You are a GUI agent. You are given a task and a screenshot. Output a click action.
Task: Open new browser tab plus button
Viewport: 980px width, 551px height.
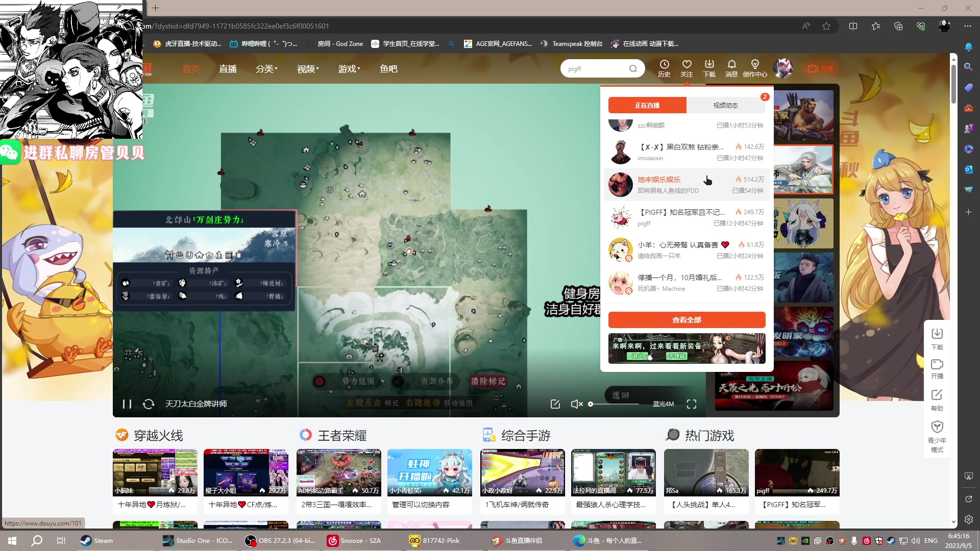point(156,8)
